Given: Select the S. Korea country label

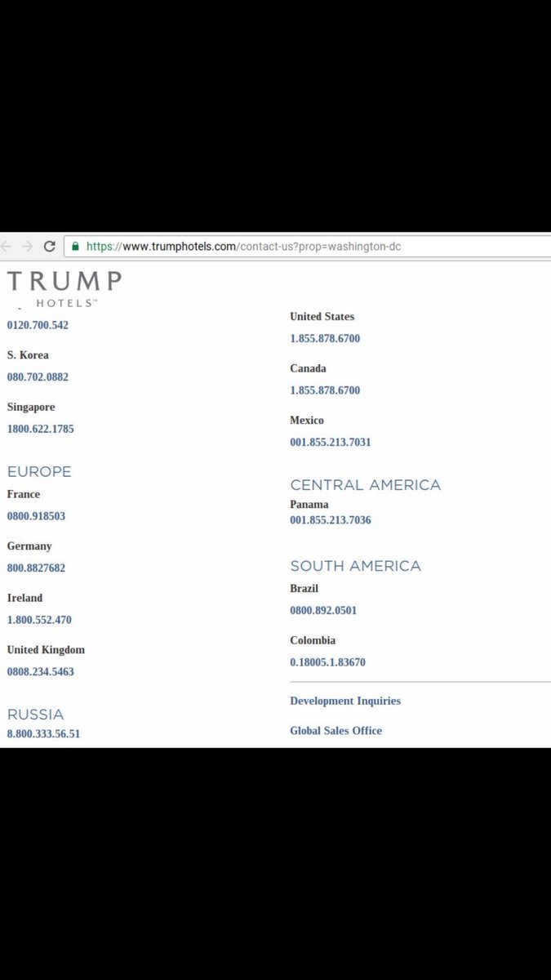Looking at the screenshot, I should (28, 355).
